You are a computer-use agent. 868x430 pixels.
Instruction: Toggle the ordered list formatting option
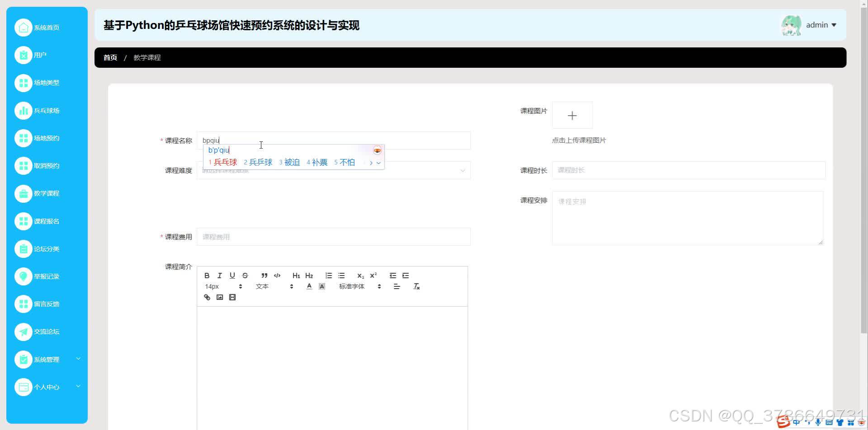click(x=329, y=275)
